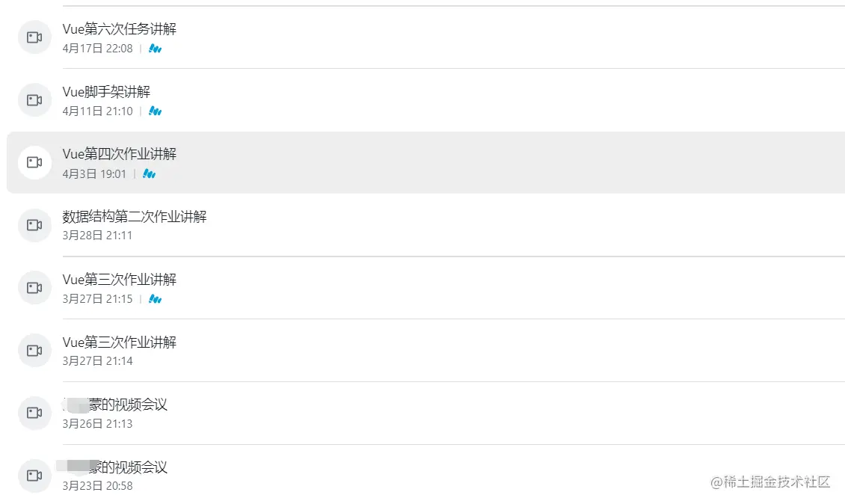Click video icon for the 3月26日 21:13 meeting
Image resolution: width=845 pixels, height=504 pixels.
[x=34, y=413]
